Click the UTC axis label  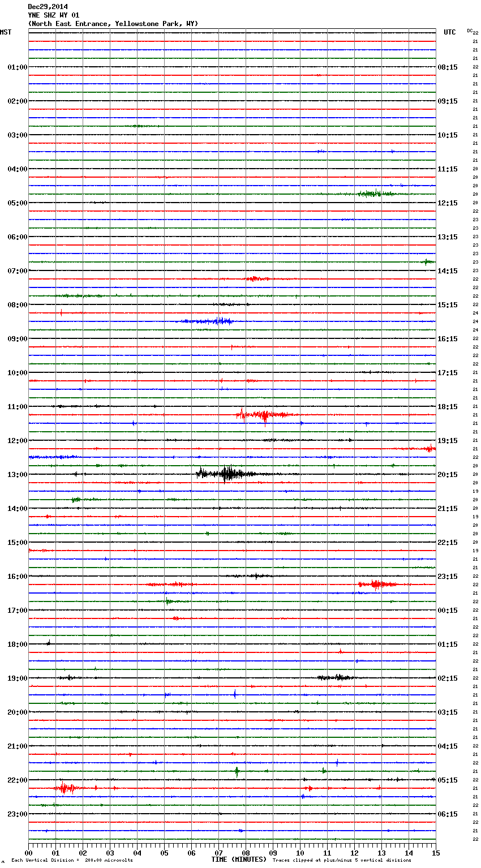[450, 32]
